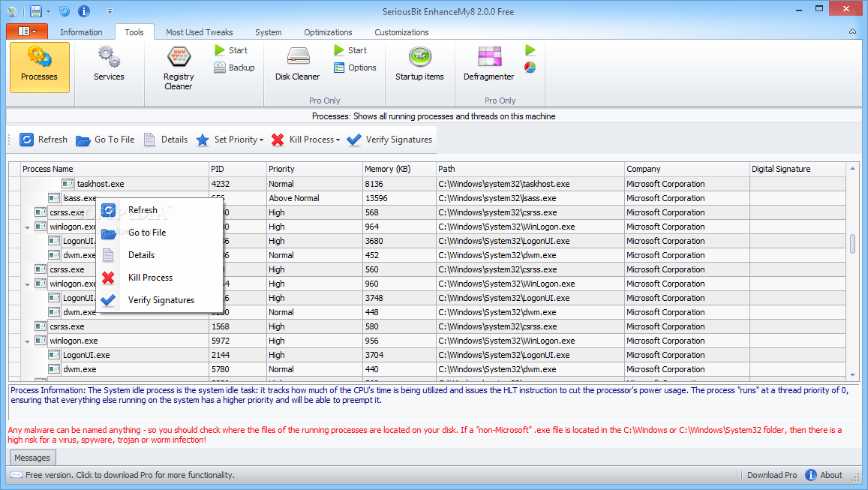This screenshot has width=868, height=490.
Task: Click the mail icon in status bar
Action: [x=17, y=475]
